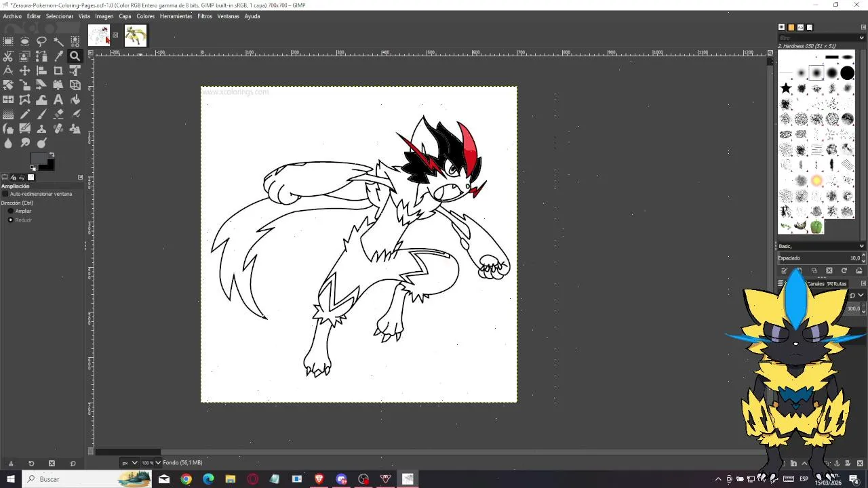Refresh brushes with the reload icon

pos(844,270)
